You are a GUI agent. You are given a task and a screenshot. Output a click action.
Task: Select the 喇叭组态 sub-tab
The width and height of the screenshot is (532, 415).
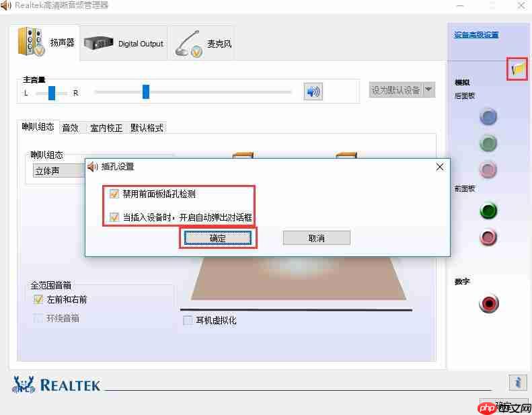point(38,127)
